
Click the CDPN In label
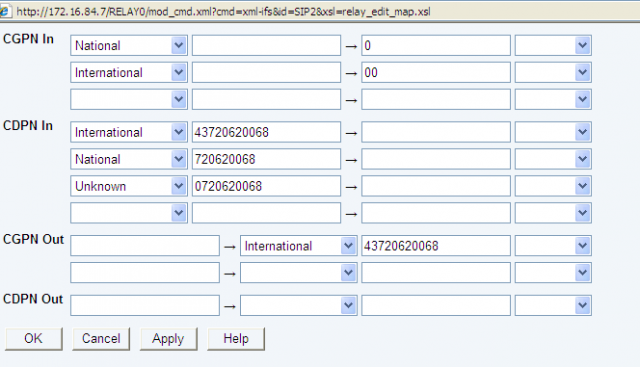tap(28, 125)
